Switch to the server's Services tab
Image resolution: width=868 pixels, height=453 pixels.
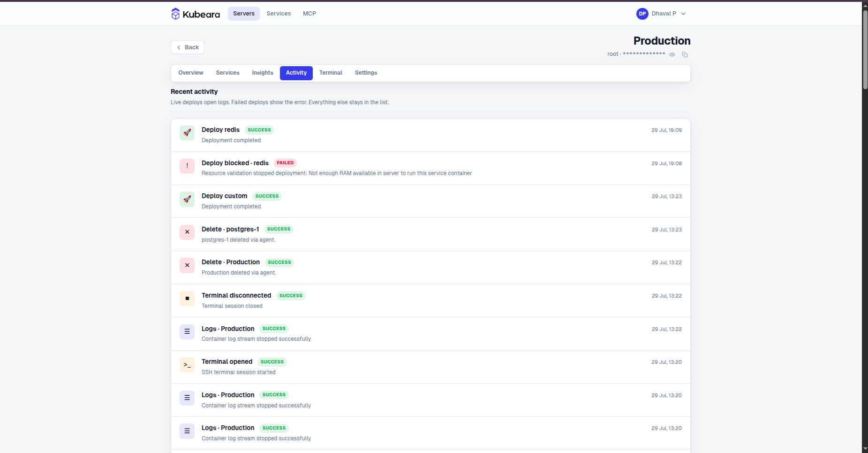(x=227, y=73)
